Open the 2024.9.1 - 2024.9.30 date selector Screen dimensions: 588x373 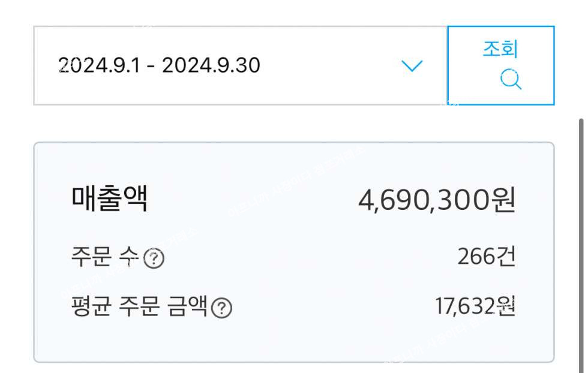pyautogui.click(x=241, y=65)
